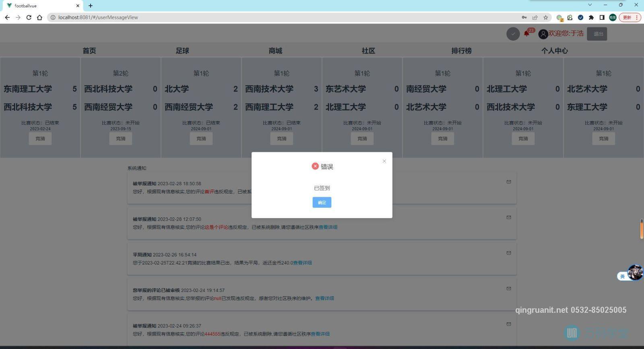
Task: Open 查看详细 link in 09:26:37 notification
Action: click(x=320, y=334)
